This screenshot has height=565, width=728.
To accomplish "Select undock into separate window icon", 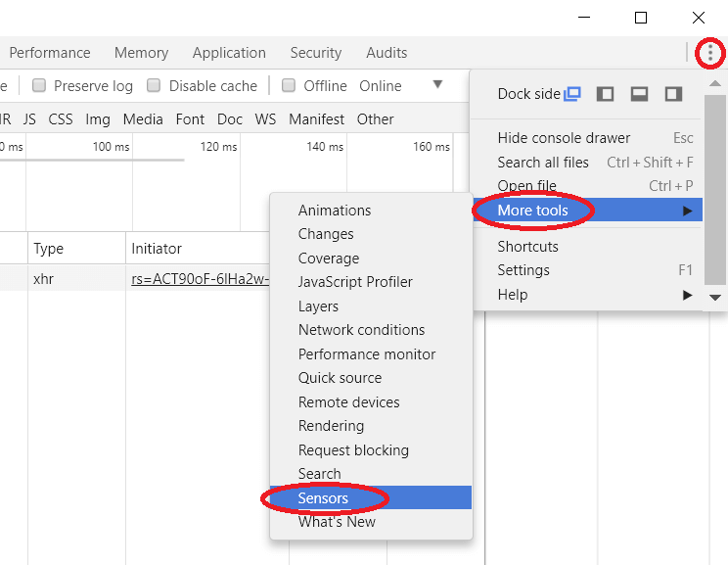I will [572, 94].
